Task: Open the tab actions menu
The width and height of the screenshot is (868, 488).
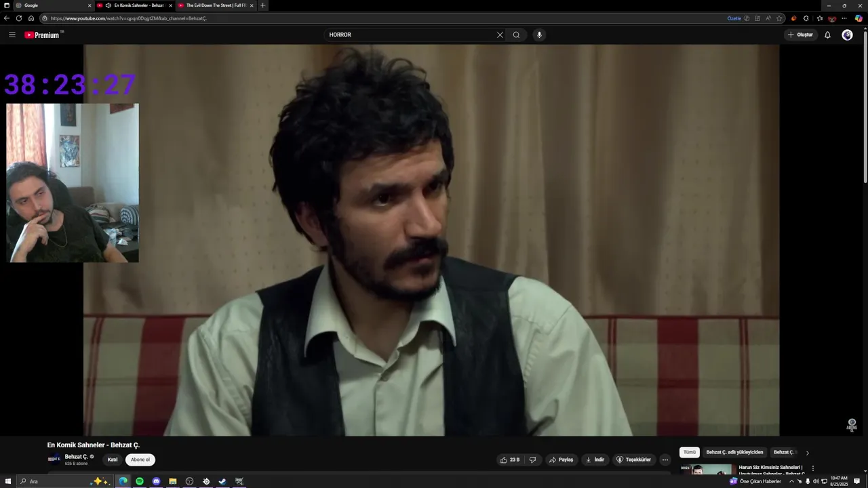Action: pyautogui.click(x=7, y=5)
